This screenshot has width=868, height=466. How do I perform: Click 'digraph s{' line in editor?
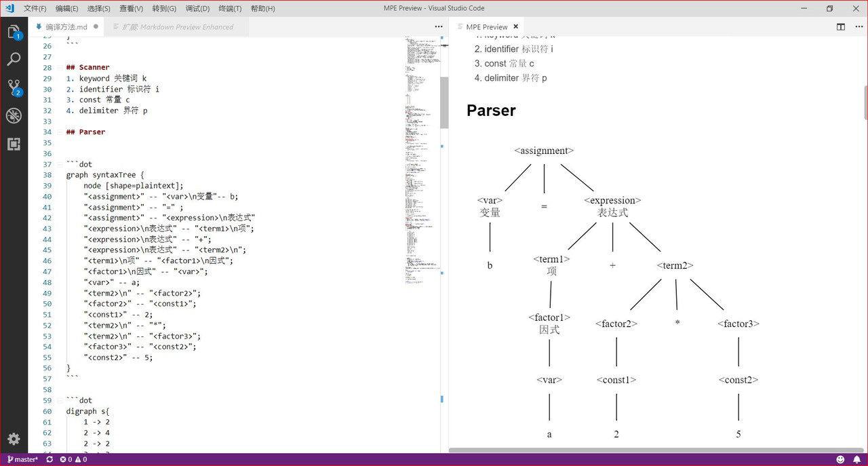[x=87, y=411]
